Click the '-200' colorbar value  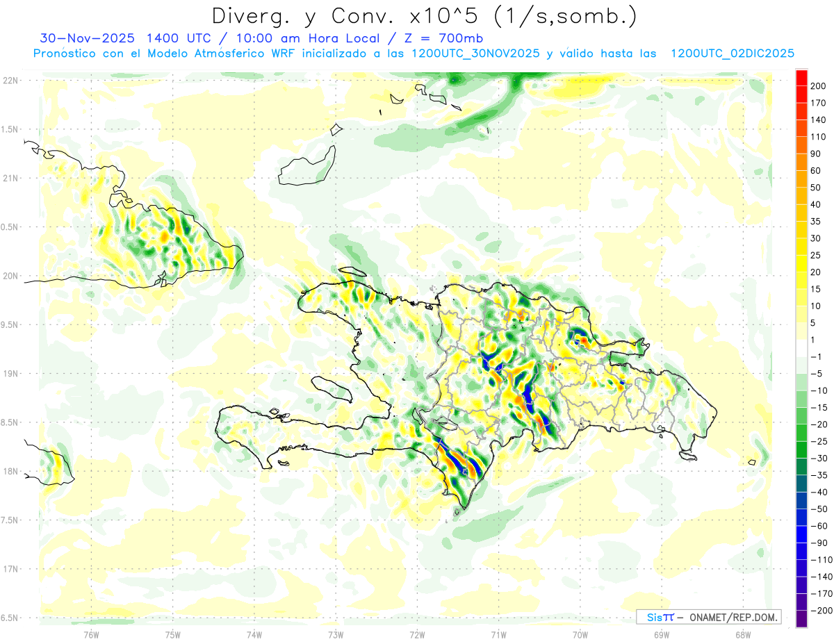pos(820,611)
